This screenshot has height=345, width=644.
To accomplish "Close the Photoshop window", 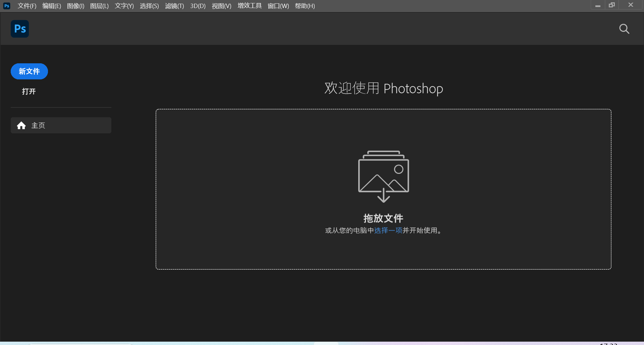I will click(x=631, y=5).
